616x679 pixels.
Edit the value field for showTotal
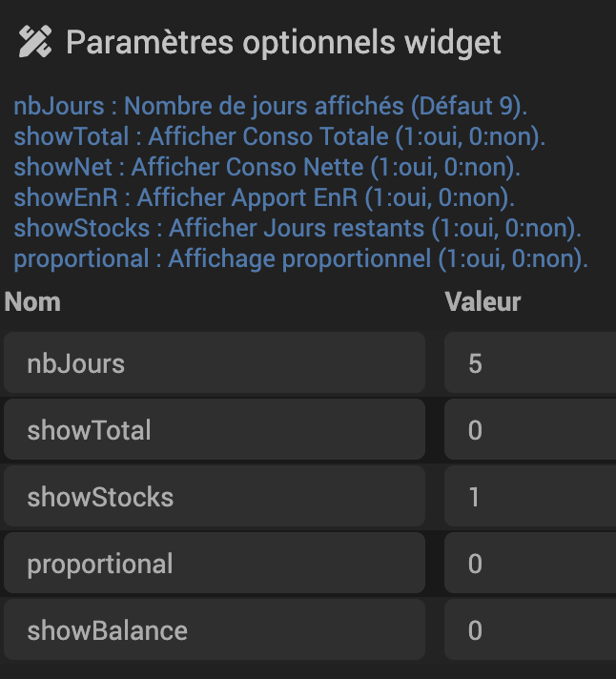coord(529,430)
